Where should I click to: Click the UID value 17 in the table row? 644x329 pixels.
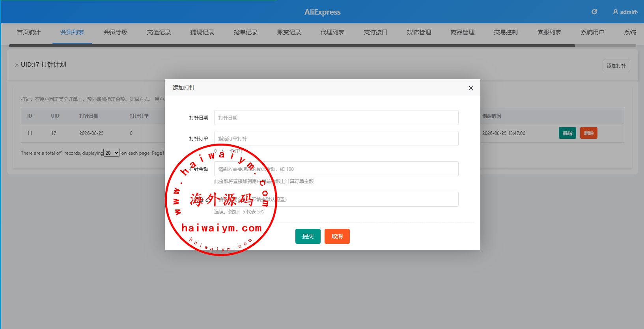54,133
